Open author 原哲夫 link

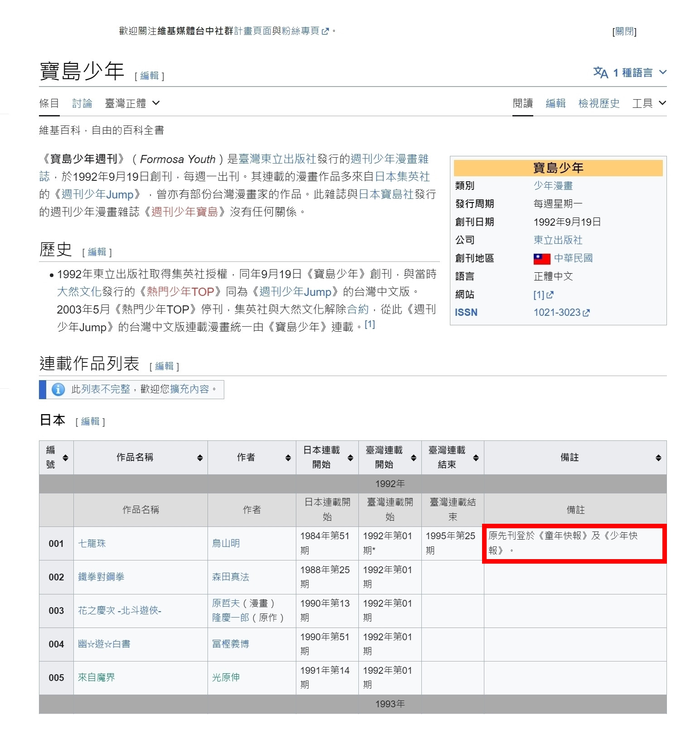[x=226, y=603]
